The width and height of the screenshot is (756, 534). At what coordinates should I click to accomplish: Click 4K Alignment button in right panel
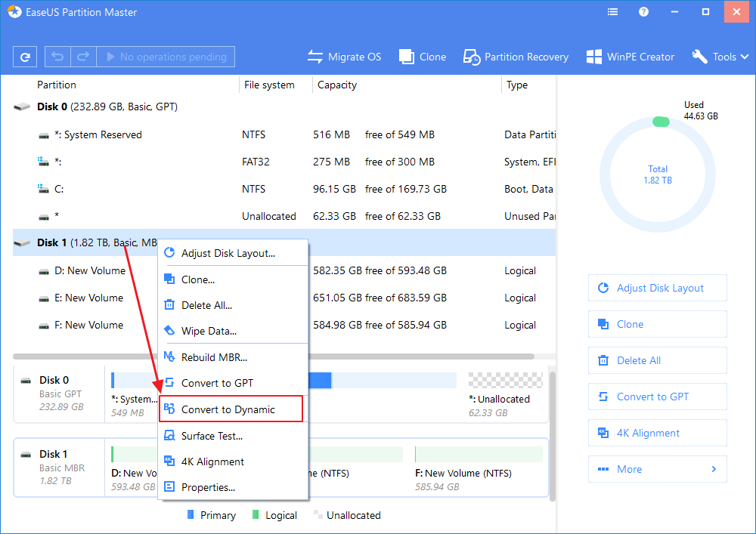pos(658,433)
